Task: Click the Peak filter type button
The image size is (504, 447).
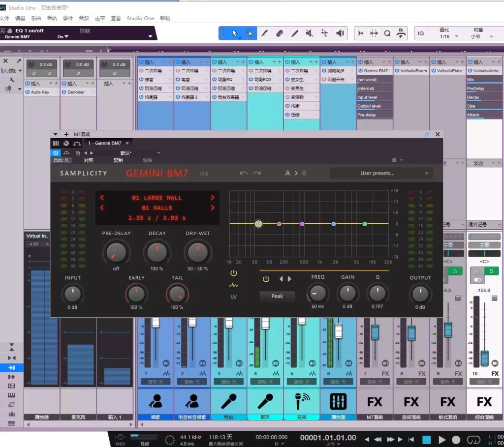Action: 277,296
